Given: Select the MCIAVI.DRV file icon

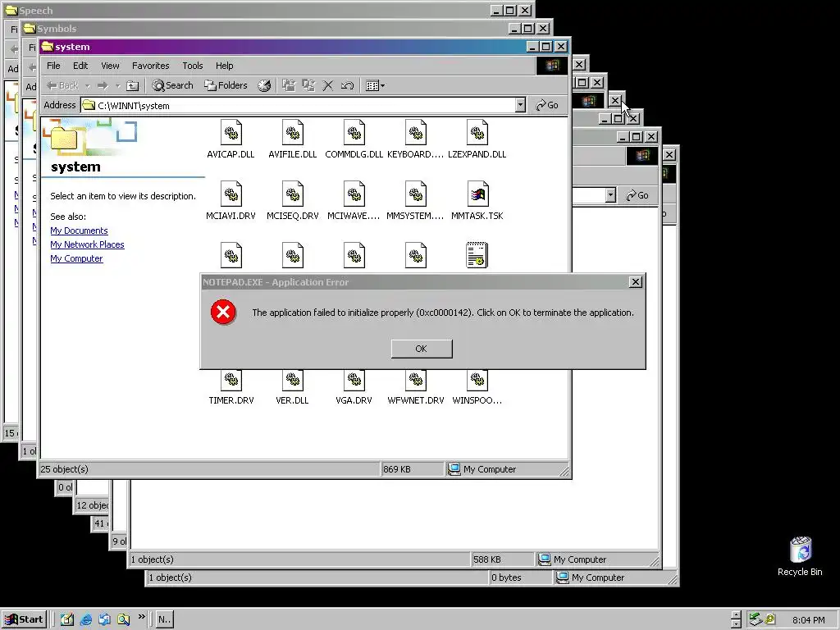Looking at the screenshot, I should pos(231,194).
